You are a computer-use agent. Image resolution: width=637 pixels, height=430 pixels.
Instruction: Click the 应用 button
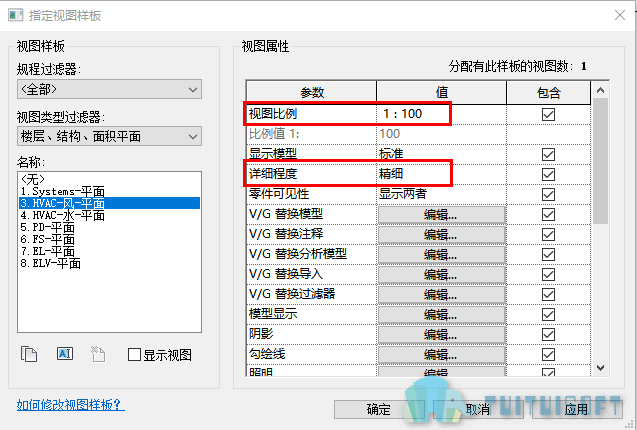point(577,409)
